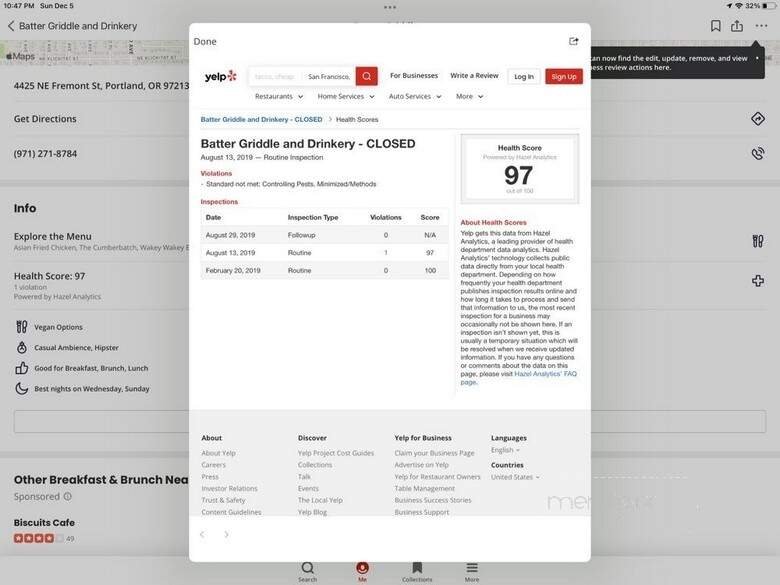
Task: Open Collections tab in bottom bar
Action: [417, 572]
